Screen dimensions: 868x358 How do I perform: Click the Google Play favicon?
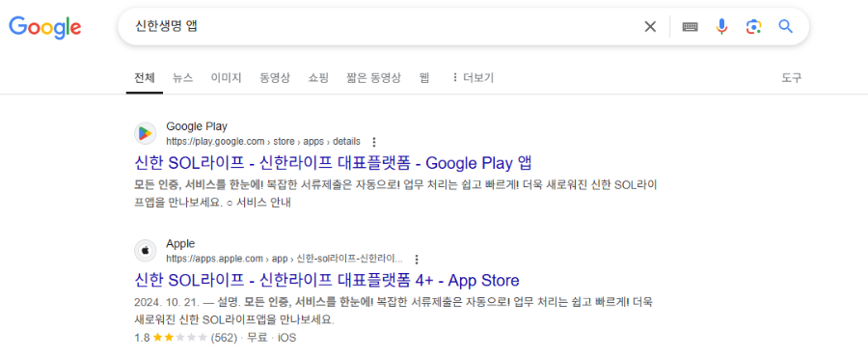[x=145, y=133]
